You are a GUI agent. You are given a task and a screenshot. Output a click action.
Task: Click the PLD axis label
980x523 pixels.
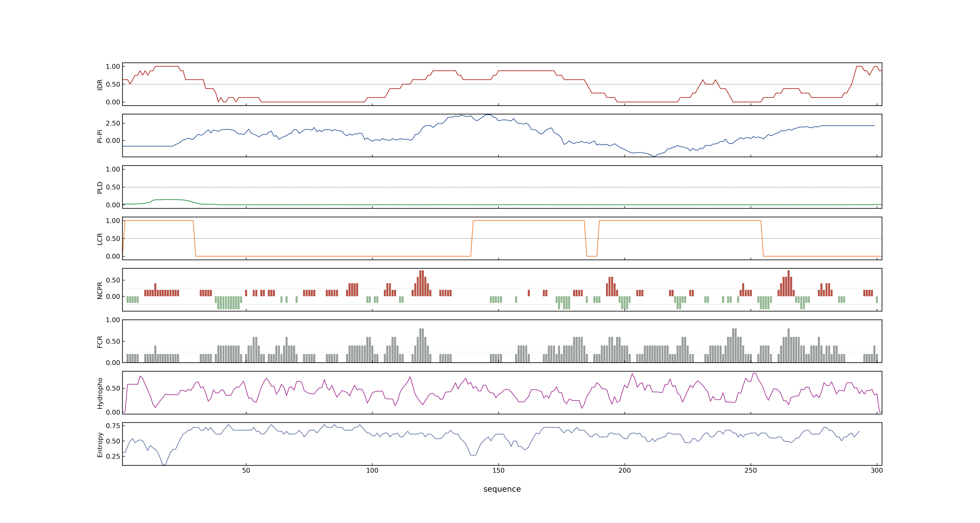[x=100, y=187]
